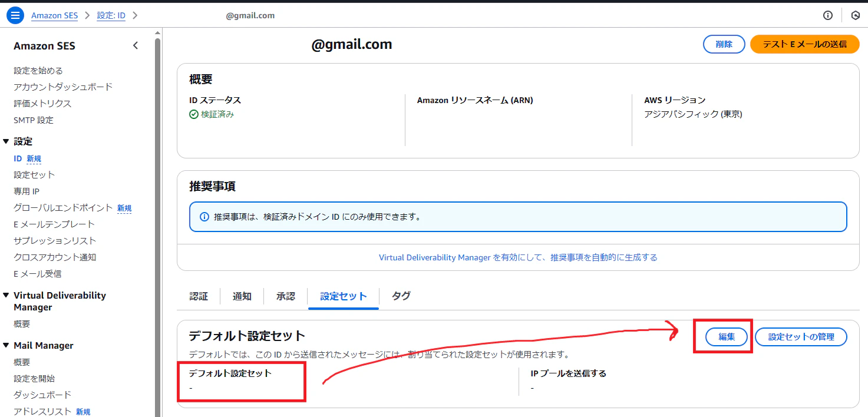Open グローバルエンドポイント in sidebar
The image size is (868, 417).
[x=63, y=208]
